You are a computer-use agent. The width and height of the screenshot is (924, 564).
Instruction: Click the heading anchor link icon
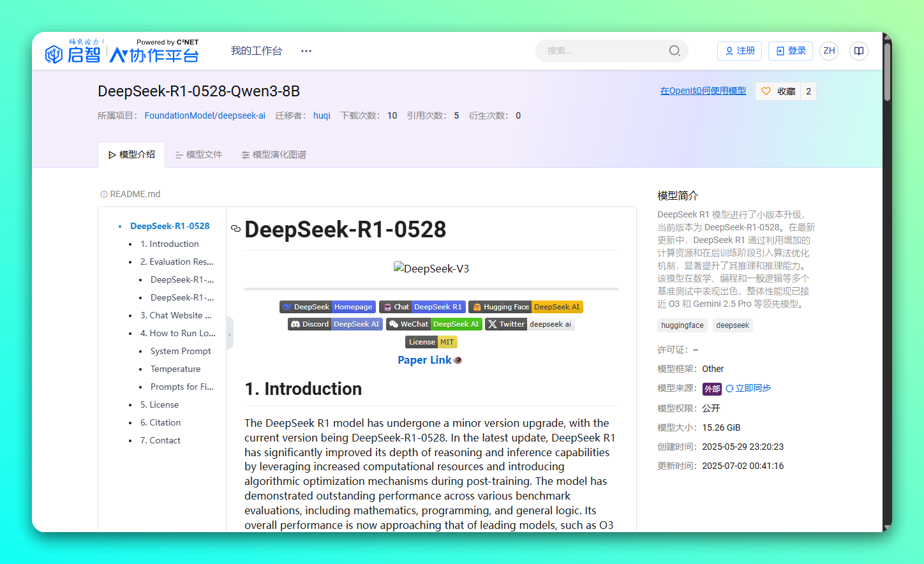[x=235, y=228]
